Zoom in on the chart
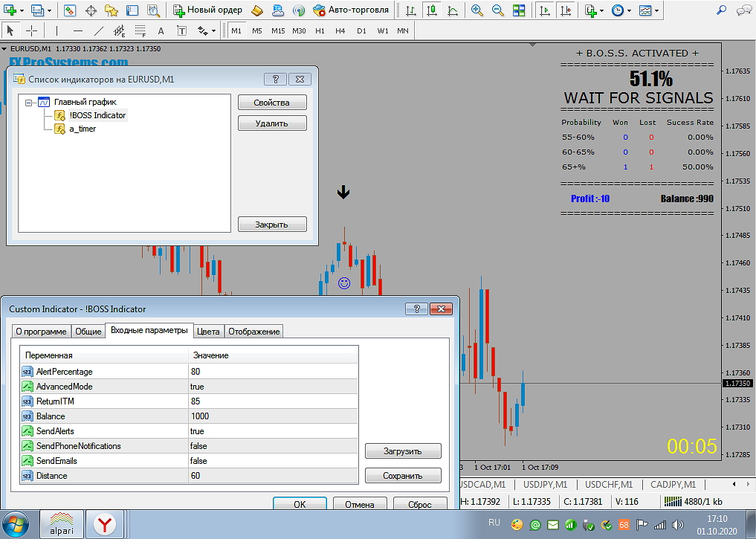The width and height of the screenshot is (756, 539). [x=476, y=10]
